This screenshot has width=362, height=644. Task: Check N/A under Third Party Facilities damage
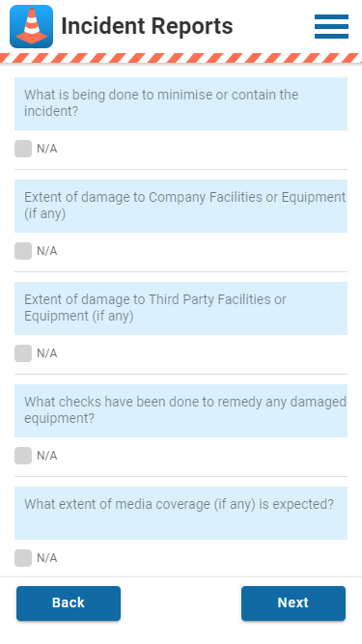coord(23,353)
